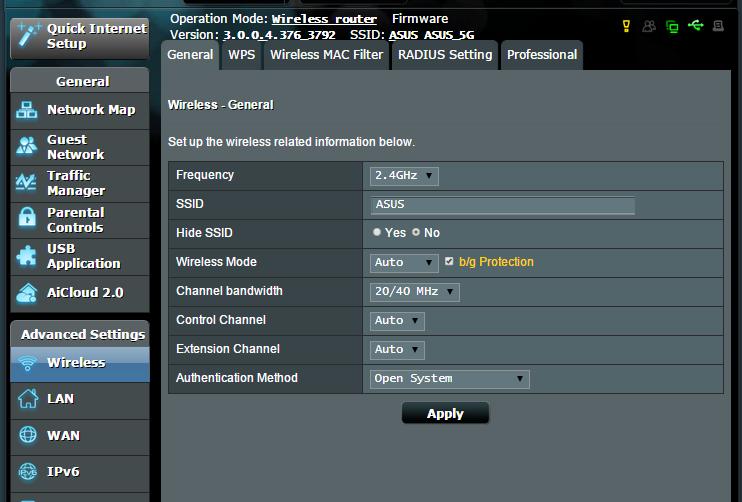Expand the Authentication Method dropdown

tap(450, 379)
